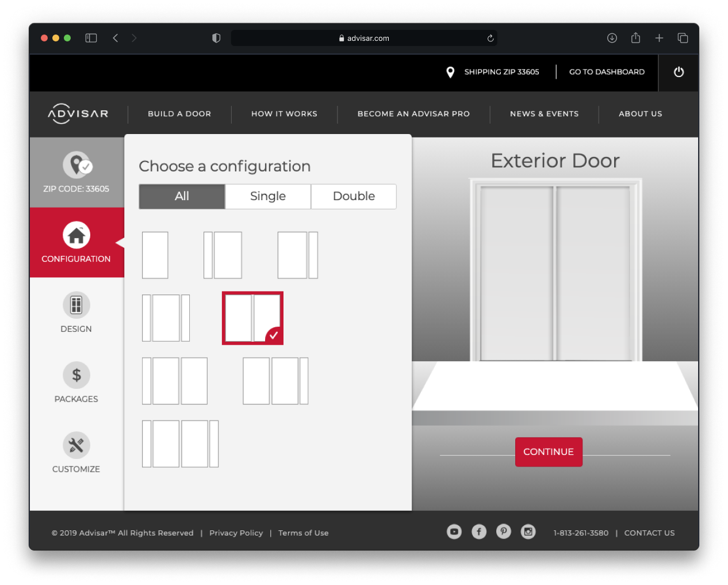The width and height of the screenshot is (728, 585).
Task: Click the power/logout icon in the top bar
Action: 679,72
